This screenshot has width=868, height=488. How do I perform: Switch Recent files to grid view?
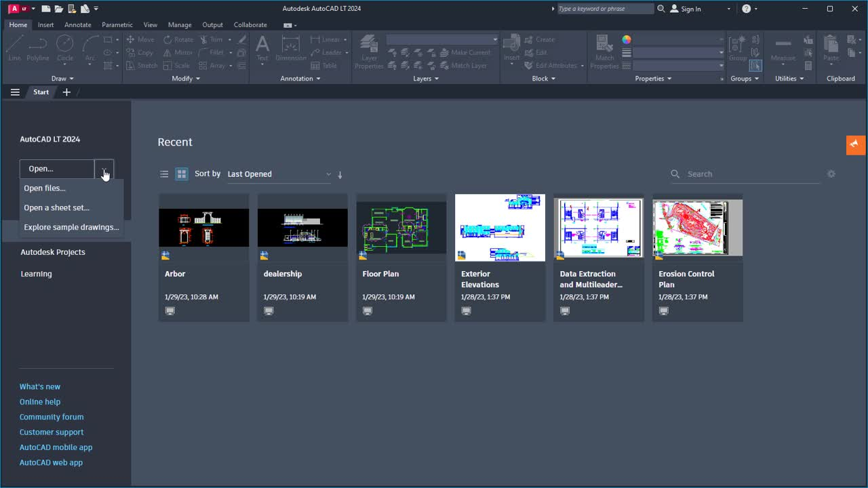182,174
